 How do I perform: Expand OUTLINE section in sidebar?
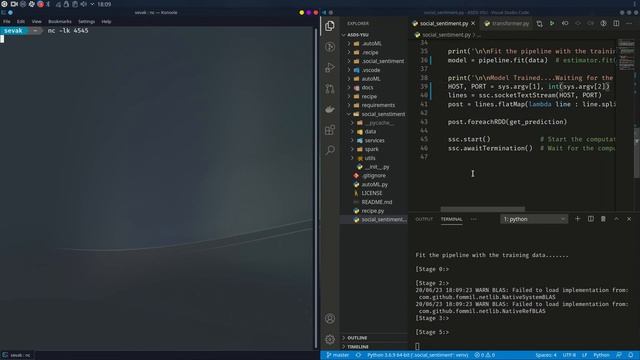click(x=373, y=338)
